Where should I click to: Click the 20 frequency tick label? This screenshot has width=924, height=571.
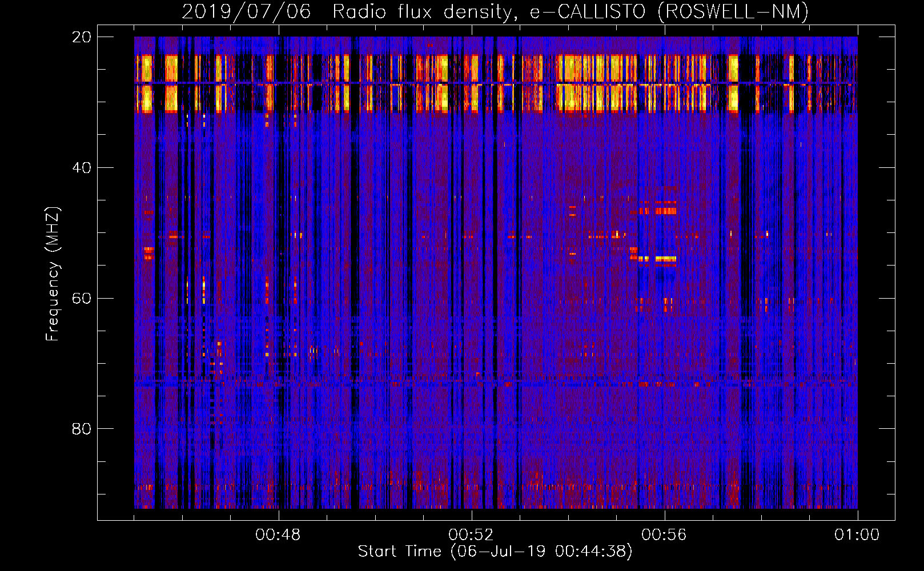click(x=82, y=37)
